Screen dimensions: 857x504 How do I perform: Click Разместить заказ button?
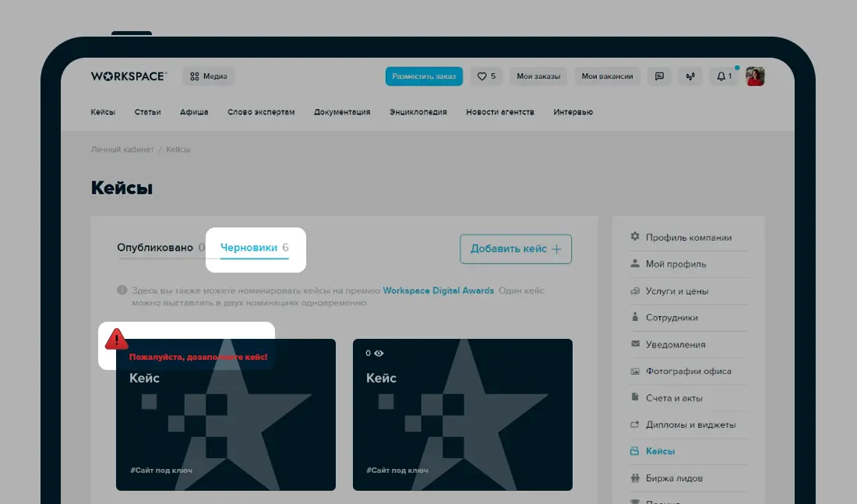[x=424, y=76]
